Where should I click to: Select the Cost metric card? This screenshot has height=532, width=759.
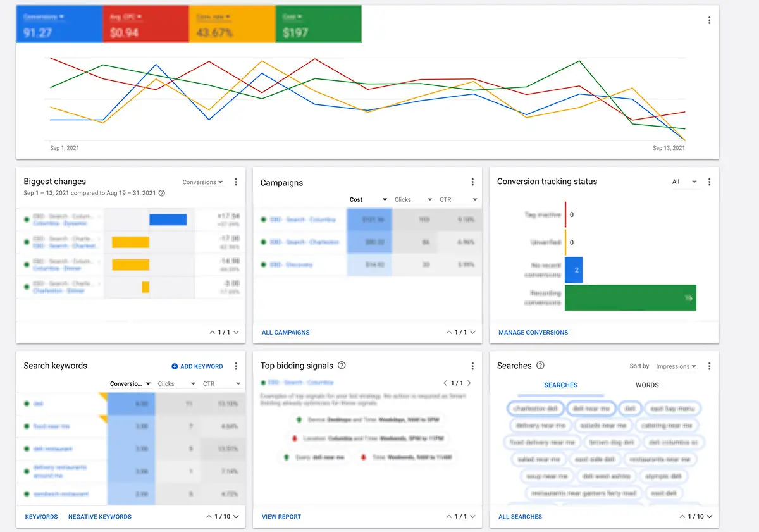[318, 24]
